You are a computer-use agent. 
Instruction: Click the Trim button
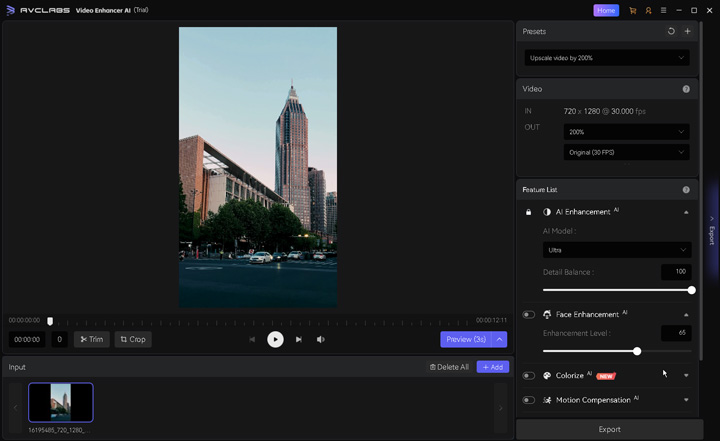(x=91, y=339)
